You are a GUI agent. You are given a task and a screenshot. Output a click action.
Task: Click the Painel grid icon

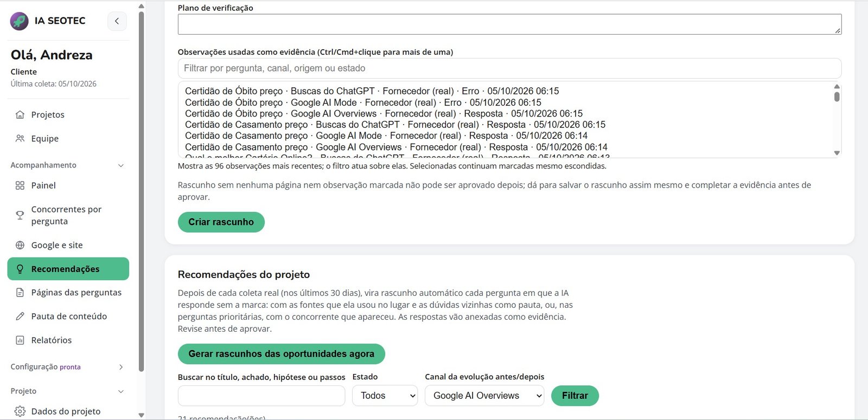(x=20, y=185)
